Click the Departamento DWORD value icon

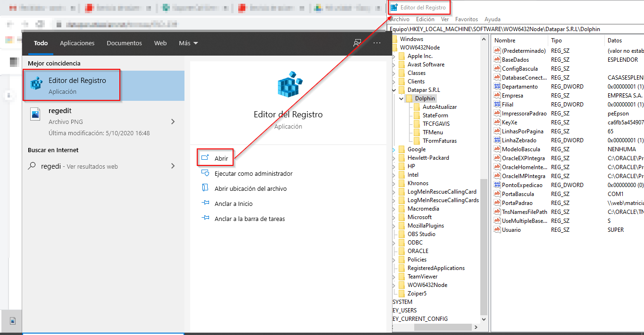click(497, 87)
